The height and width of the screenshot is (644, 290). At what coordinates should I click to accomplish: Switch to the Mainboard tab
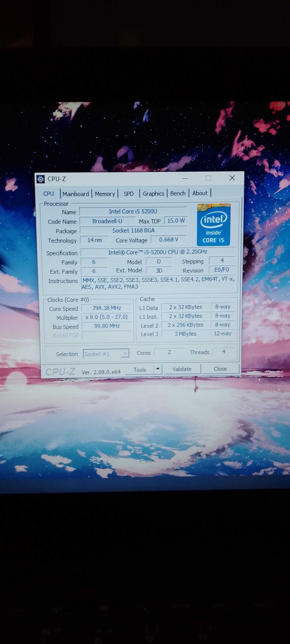(x=76, y=194)
